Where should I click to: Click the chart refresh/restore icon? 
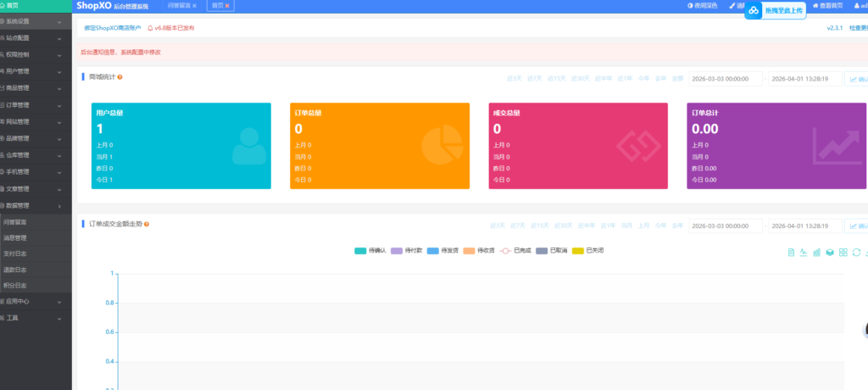[856, 252]
